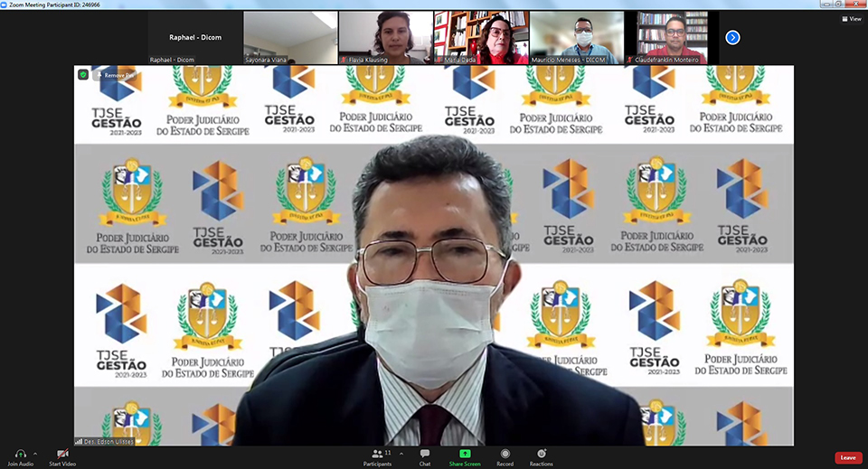Click the Join Audio headphone icon
The image size is (868, 469).
(20, 454)
